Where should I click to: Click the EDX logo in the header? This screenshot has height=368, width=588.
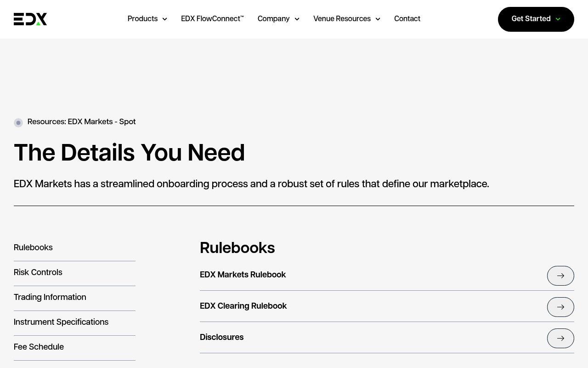30,19
